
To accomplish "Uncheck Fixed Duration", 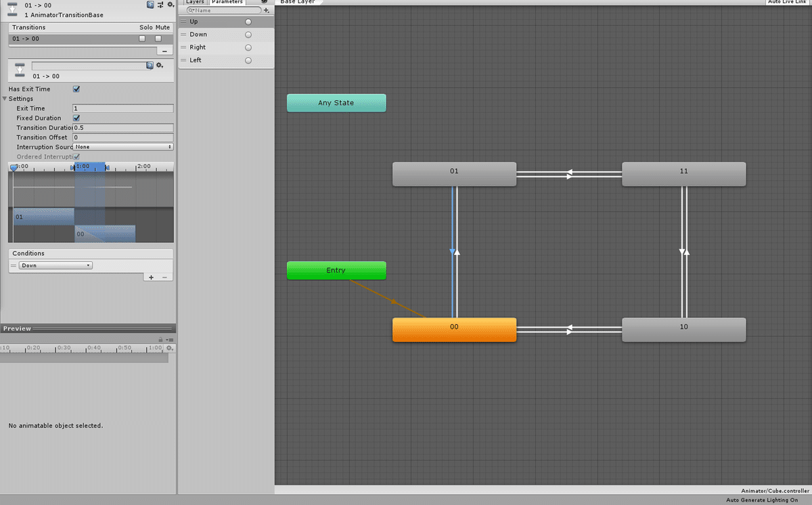I will 76,118.
